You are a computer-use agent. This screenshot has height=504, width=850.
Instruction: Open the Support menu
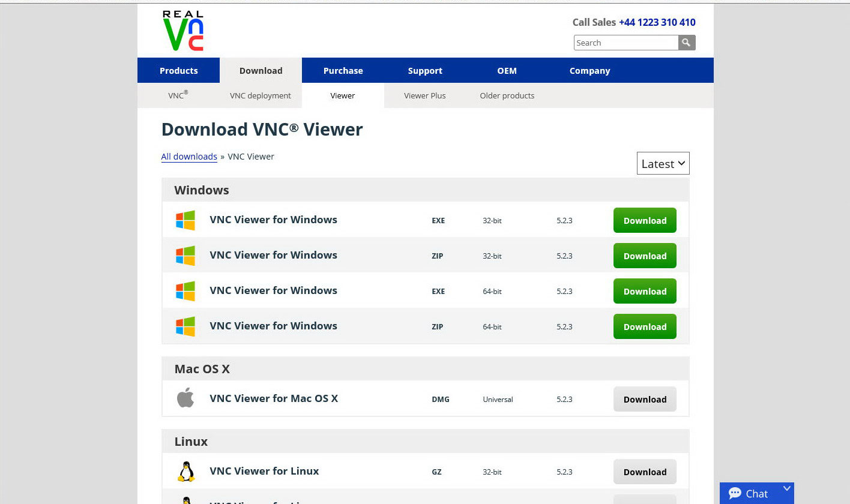pyautogui.click(x=425, y=70)
